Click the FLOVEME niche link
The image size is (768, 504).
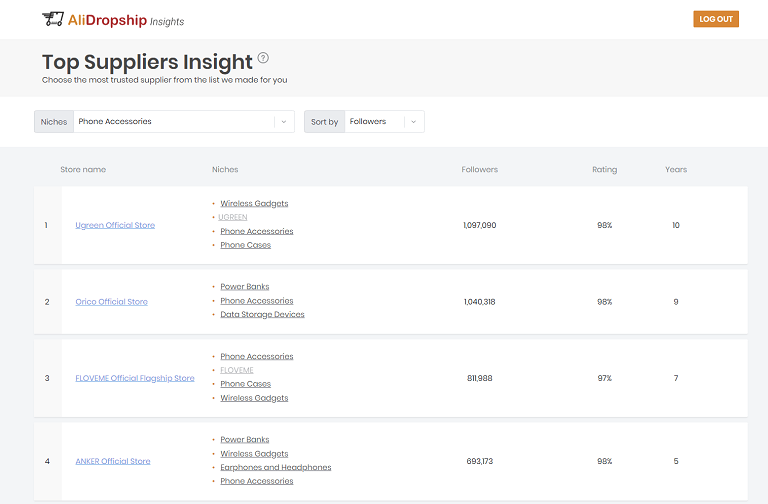[x=237, y=370]
